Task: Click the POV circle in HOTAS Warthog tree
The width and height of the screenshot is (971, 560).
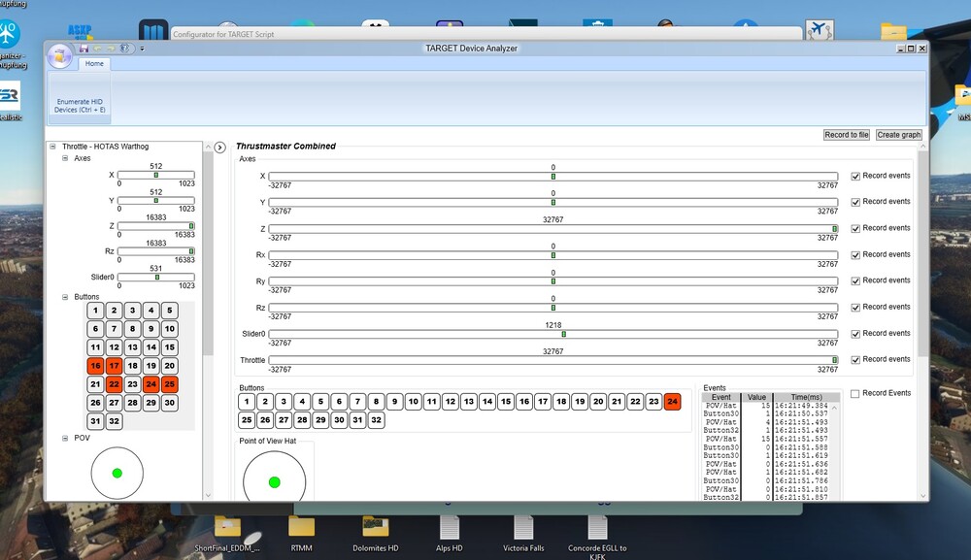Action: (117, 474)
